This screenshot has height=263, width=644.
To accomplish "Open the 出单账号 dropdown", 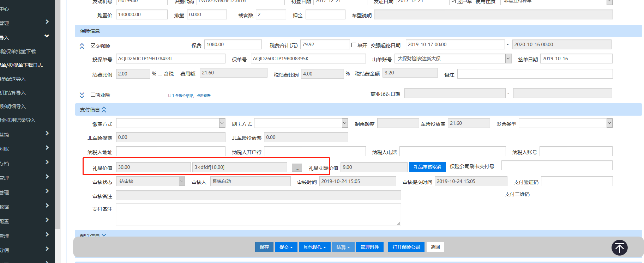I will point(508,59).
